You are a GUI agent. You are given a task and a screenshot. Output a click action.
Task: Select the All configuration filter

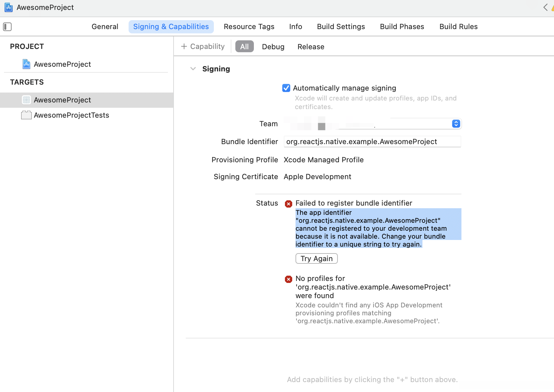244,47
